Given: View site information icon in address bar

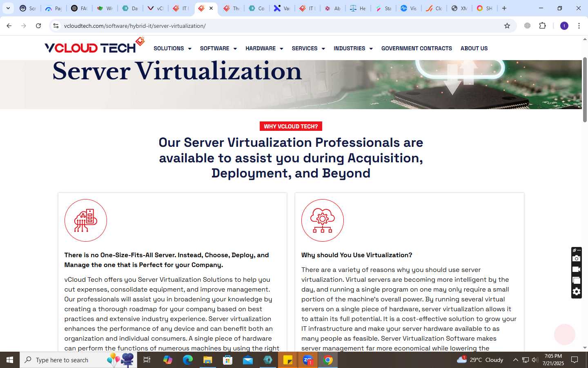Looking at the screenshot, I should pos(56,26).
